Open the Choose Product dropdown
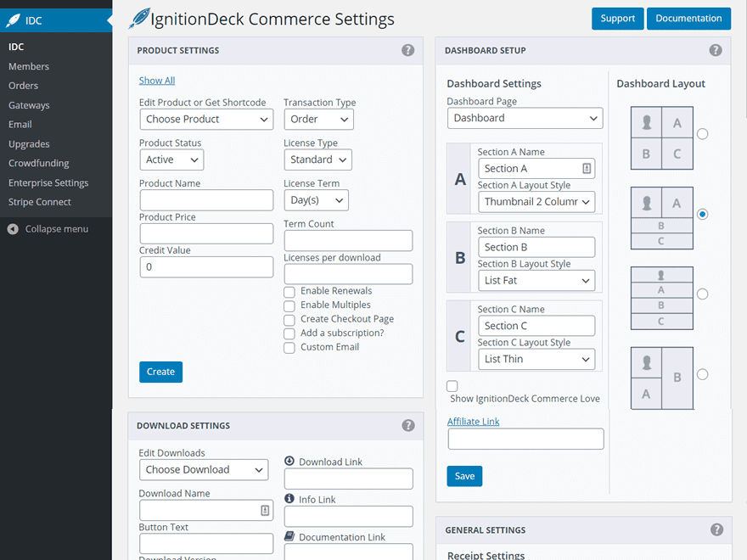The width and height of the screenshot is (747, 560). (x=206, y=119)
